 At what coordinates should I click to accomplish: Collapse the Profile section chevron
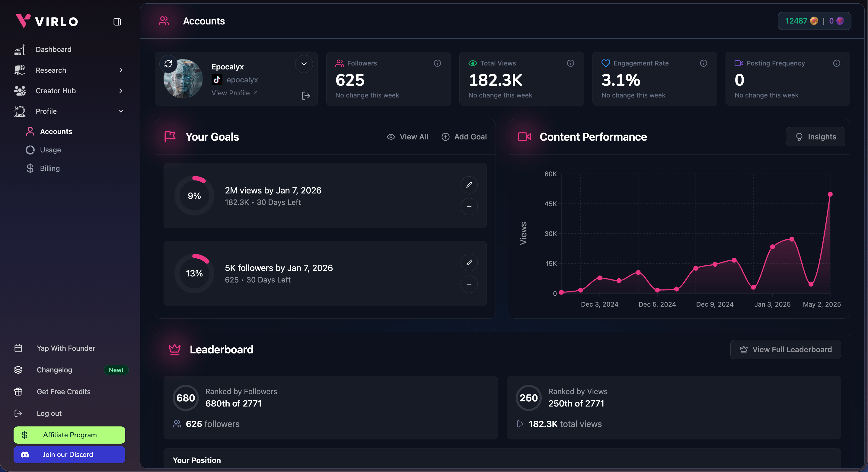[121, 111]
